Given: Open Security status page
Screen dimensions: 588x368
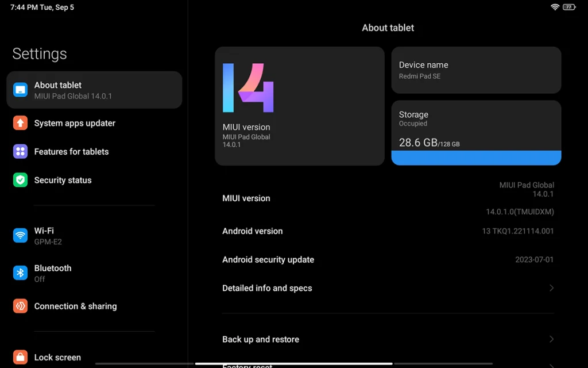Looking at the screenshot, I should (x=94, y=180).
